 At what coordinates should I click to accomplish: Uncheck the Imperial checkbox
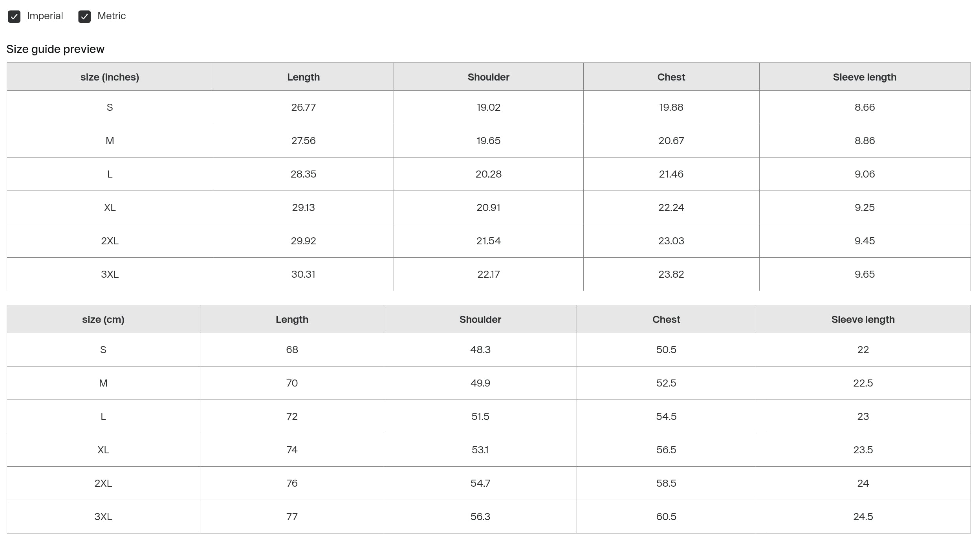coord(14,16)
